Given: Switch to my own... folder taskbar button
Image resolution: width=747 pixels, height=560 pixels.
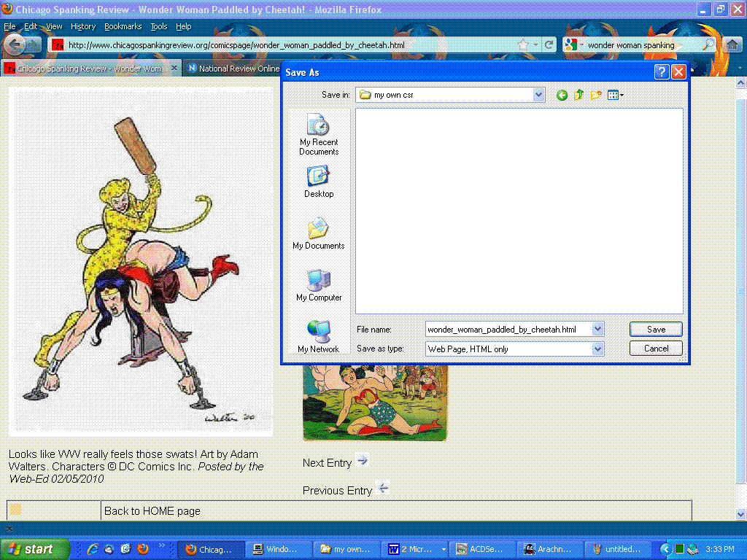Looking at the screenshot, I should 347,549.
